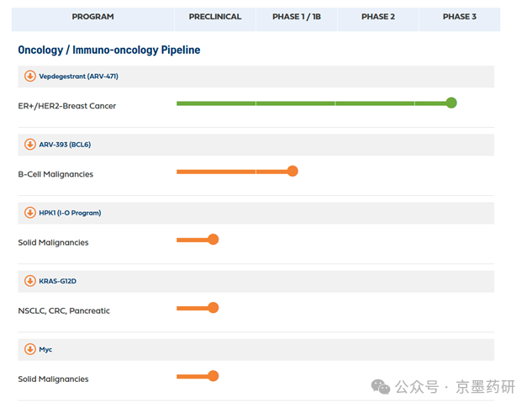Click the WeChat logo in watermark
532x408 pixels.
pyautogui.click(x=381, y=387)
